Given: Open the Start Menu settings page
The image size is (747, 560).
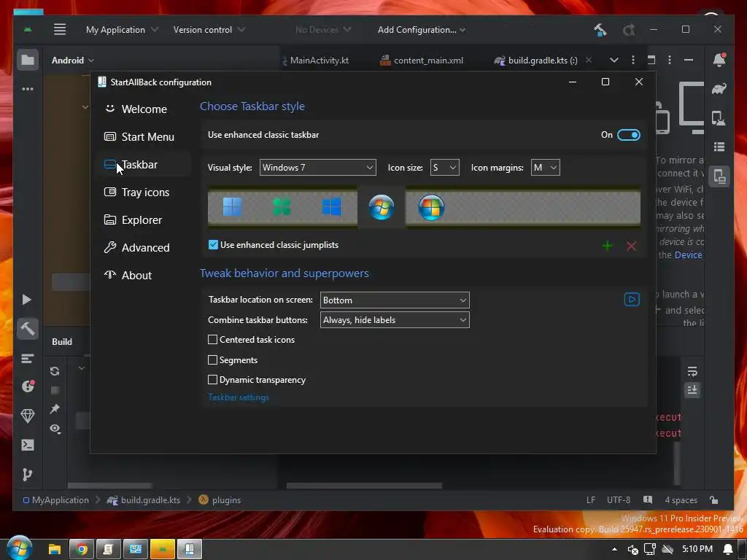Looking at the screenshot, I should pos(139,136).
